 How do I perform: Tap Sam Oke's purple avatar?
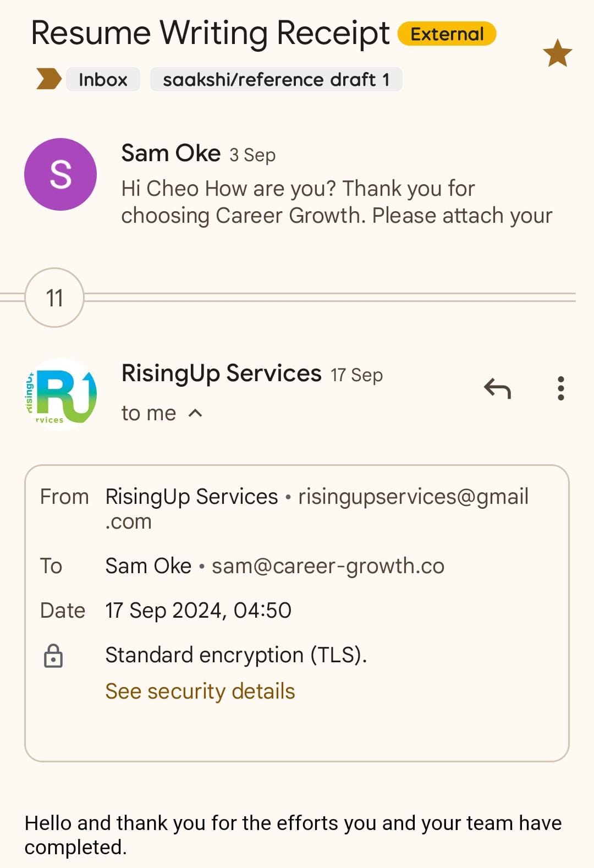click(61, 174)
